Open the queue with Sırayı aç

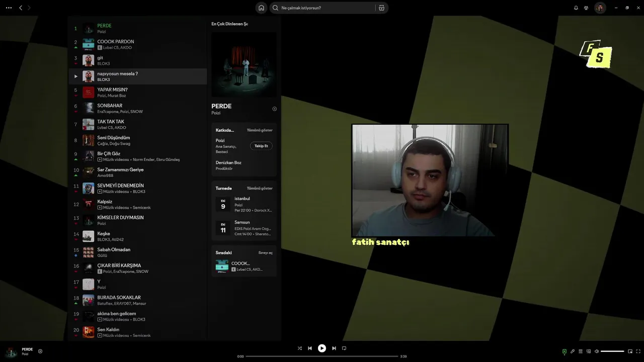(266, 252)
